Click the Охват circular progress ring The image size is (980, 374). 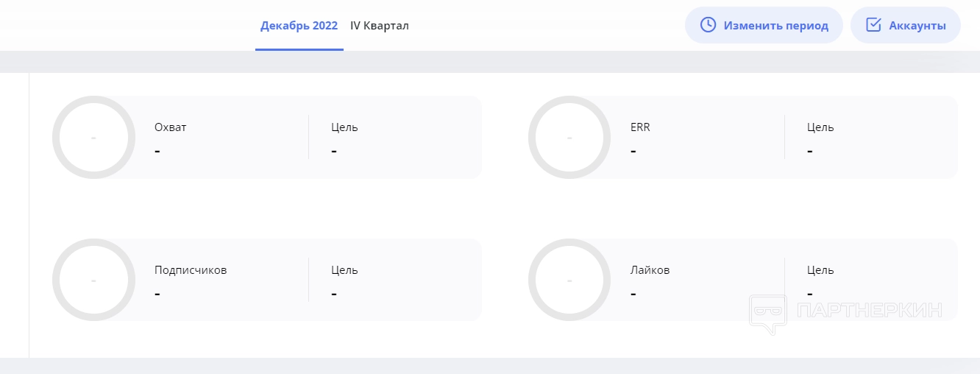click(93, 137)
